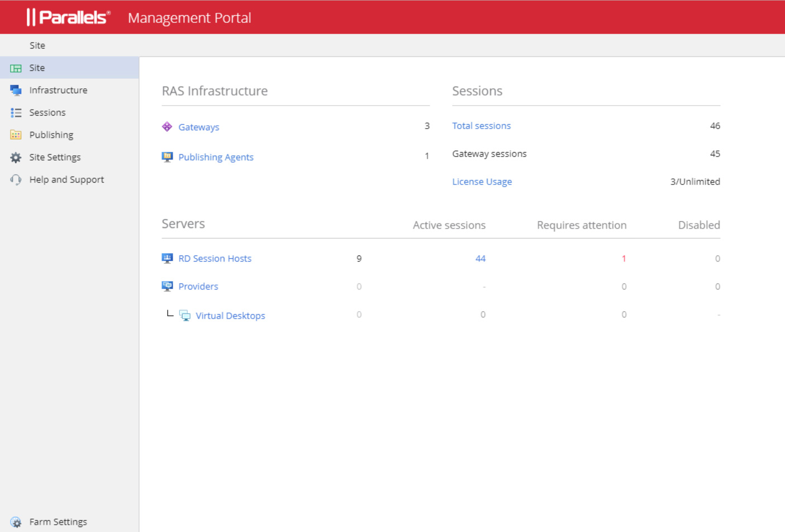Open Publishing via its sidebar icon

16,134
